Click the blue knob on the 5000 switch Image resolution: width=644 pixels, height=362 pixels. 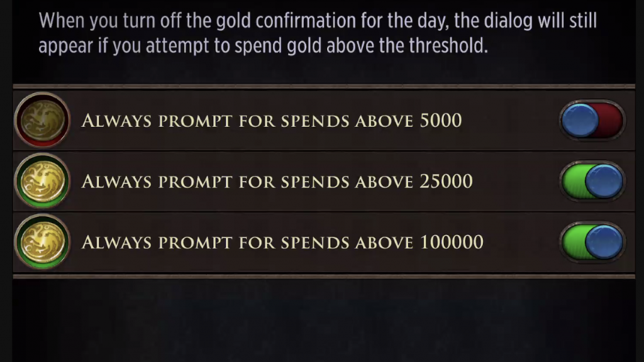(x=580, y=120)
